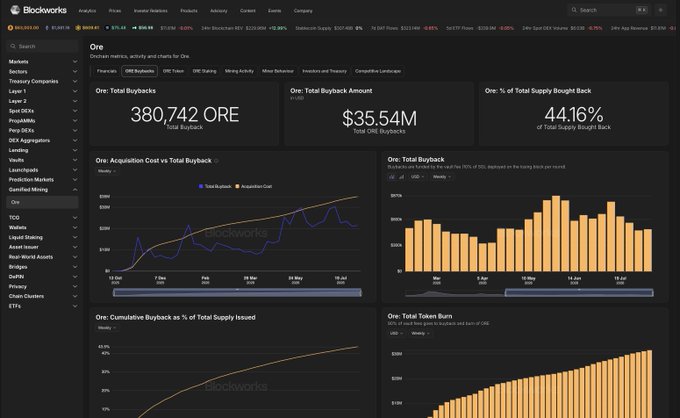Viewport: 680px width, 418px height.
Task: Click the 24hr Spot DEX Volume ticker entry
Action: click(x=562, y=28)
